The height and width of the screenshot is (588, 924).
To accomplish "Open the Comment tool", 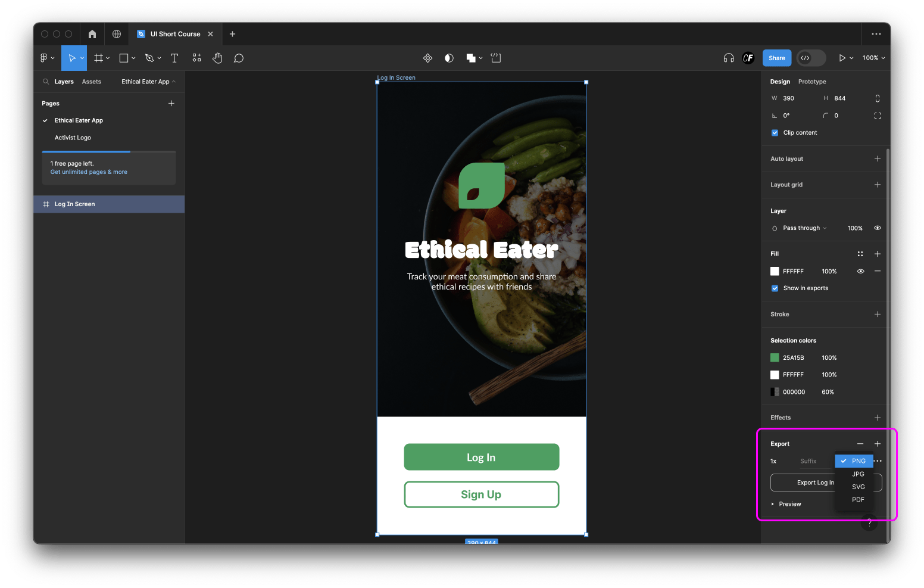I will tap(238, 58).
